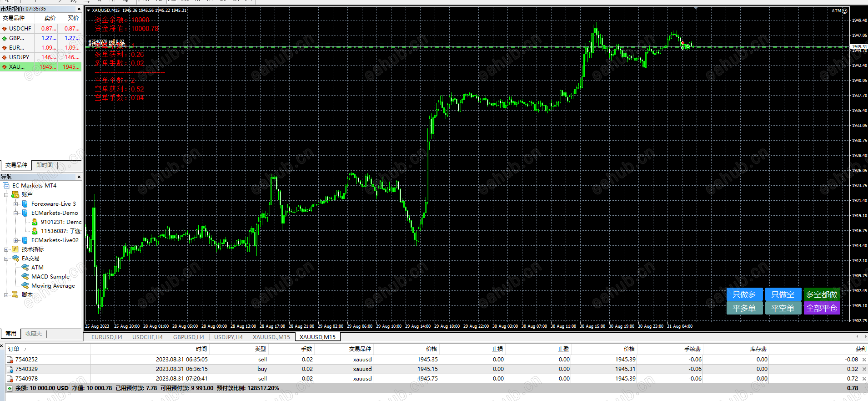Close order 7540978 with its row X
This screenshot has width=868, height=401.
[864, 379]
